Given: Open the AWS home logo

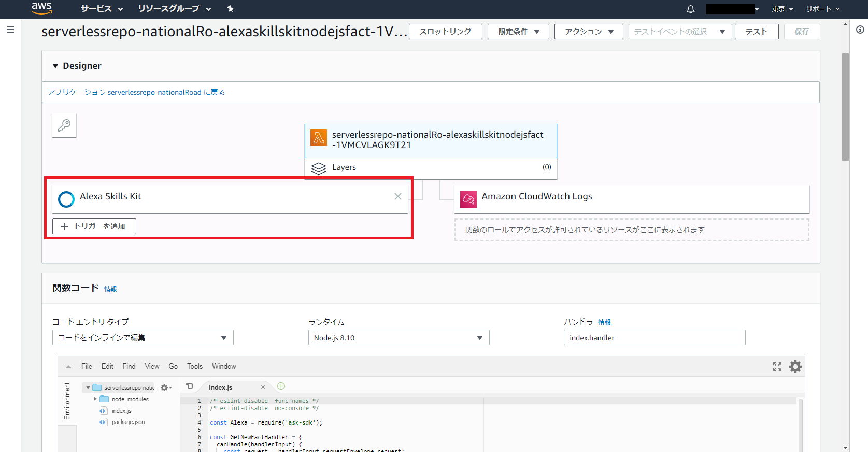Looking at the screenshot, I should pos(41,8).
